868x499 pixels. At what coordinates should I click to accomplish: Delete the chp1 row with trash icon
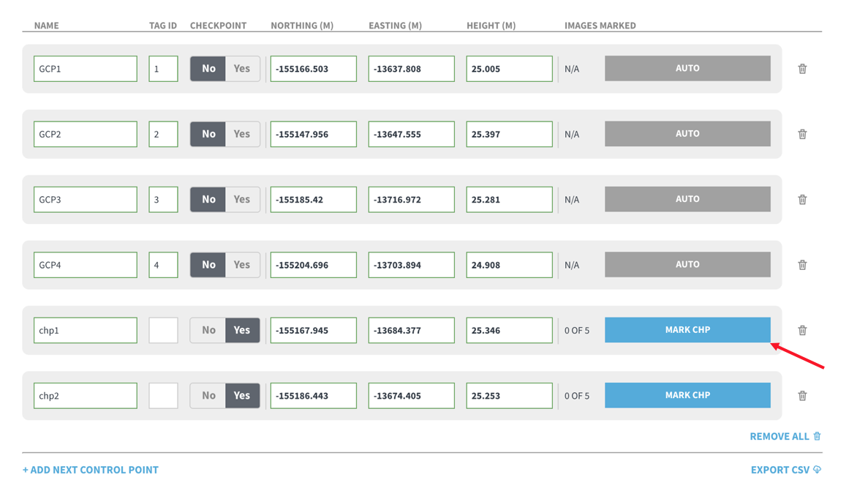pos(802,330)
